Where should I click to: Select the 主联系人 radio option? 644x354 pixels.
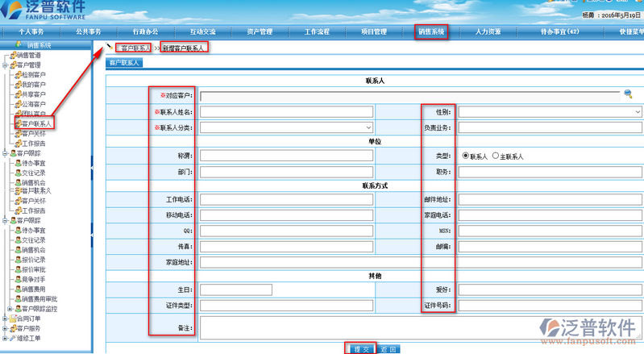coord(496,156)
